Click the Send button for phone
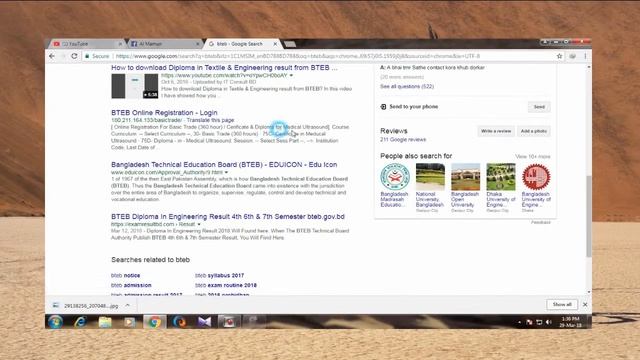 539,107
